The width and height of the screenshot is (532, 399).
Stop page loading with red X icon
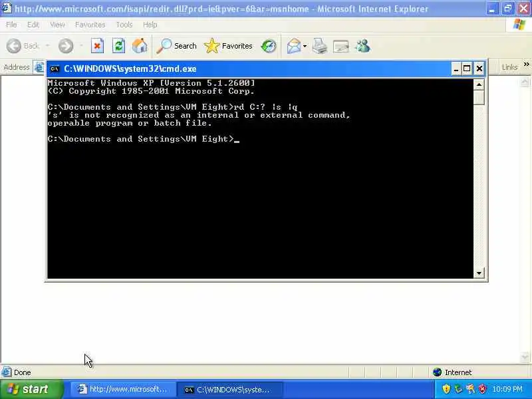(97, 46)
